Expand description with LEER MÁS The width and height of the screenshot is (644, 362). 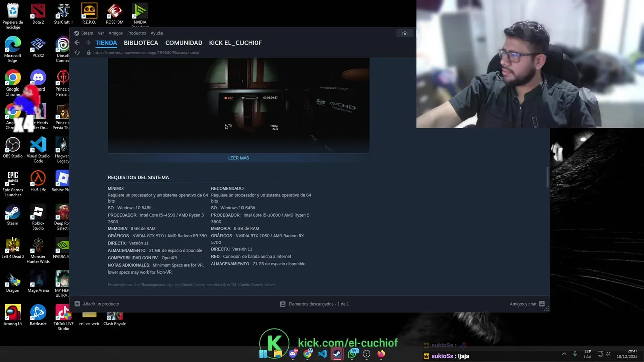(x=238, y=158)
